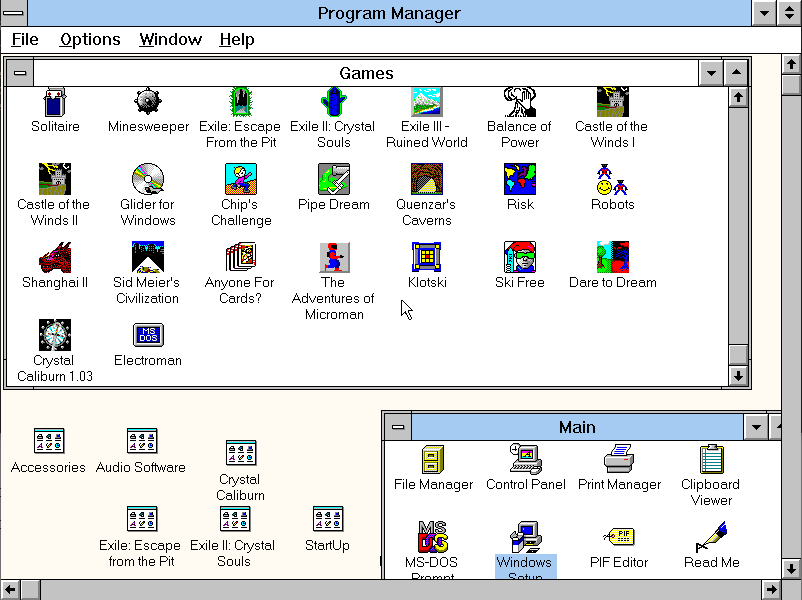Select the Ski Free icon
Image resolution: width=802 pixels, height=600 pixels.
click(x=520, y=257)
